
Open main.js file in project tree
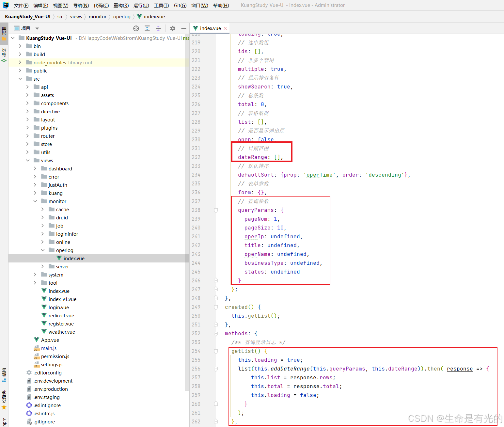pyautogui.click(x=45, y=348)
